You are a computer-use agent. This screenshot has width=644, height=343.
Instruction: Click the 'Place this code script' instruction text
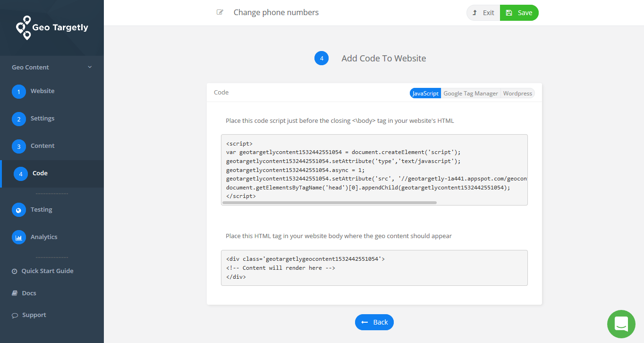(340, 120)
